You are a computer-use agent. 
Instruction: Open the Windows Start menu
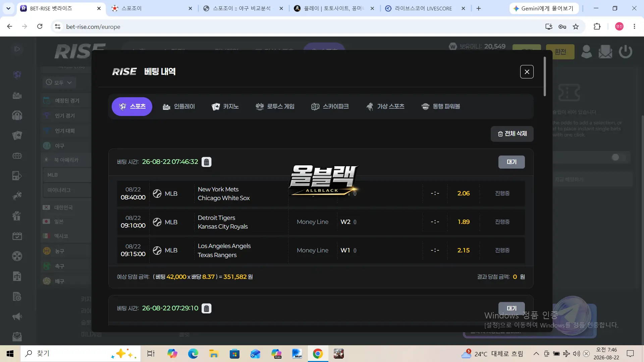(10, 354)
